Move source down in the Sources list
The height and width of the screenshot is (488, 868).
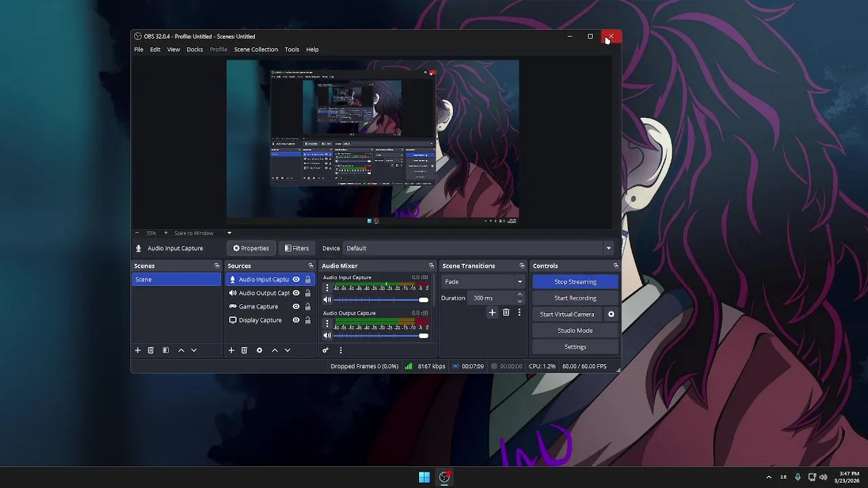pyautogui.click(x=288, y=350)
